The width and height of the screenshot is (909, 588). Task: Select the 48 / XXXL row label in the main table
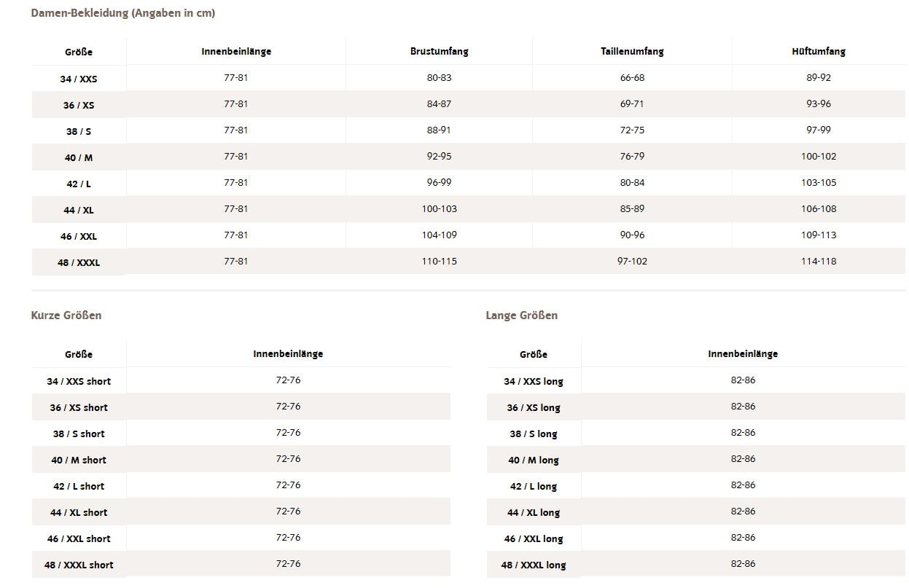pyautogui.click(x=79, y=262)
